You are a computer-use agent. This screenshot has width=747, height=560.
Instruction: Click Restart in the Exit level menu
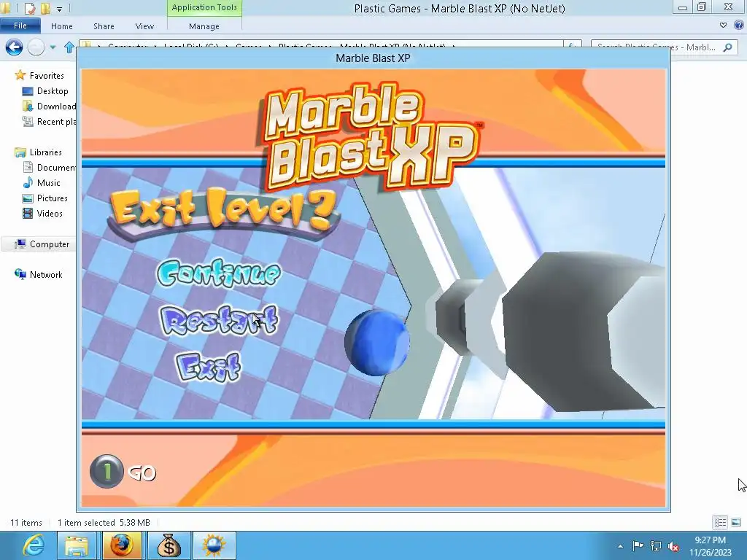click(219, 319)
